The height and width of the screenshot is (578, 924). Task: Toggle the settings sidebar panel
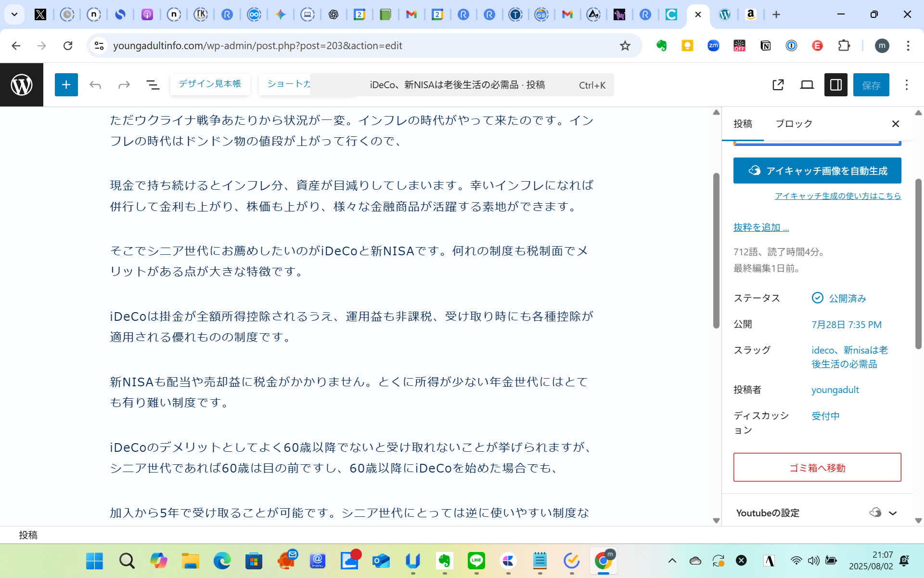pos(836,85)
